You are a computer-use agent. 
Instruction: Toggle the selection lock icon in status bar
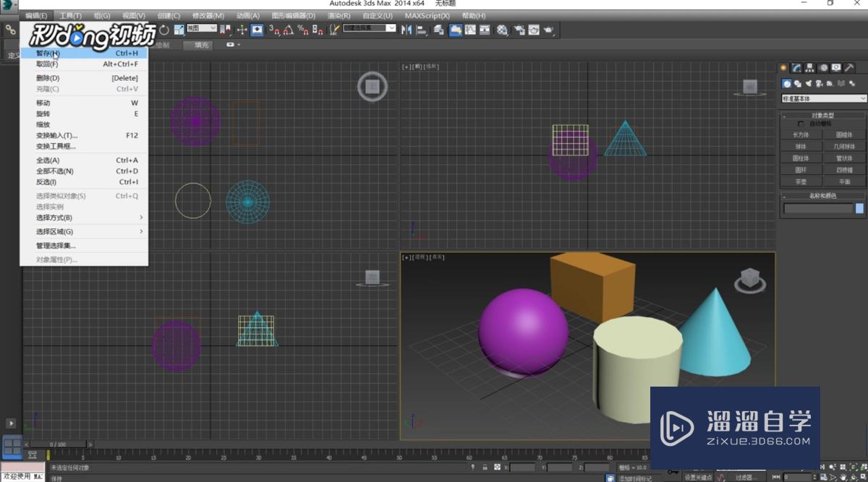(485, 468)
